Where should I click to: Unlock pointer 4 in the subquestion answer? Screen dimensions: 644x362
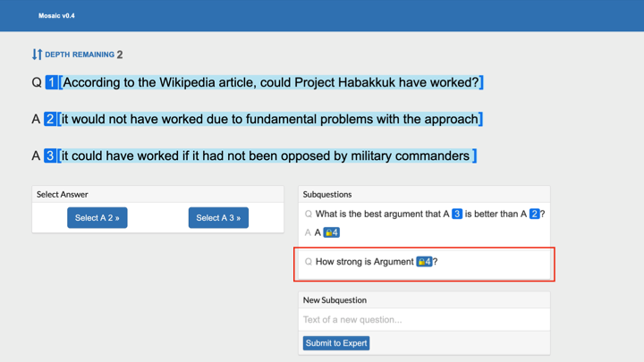click(331, 232)
